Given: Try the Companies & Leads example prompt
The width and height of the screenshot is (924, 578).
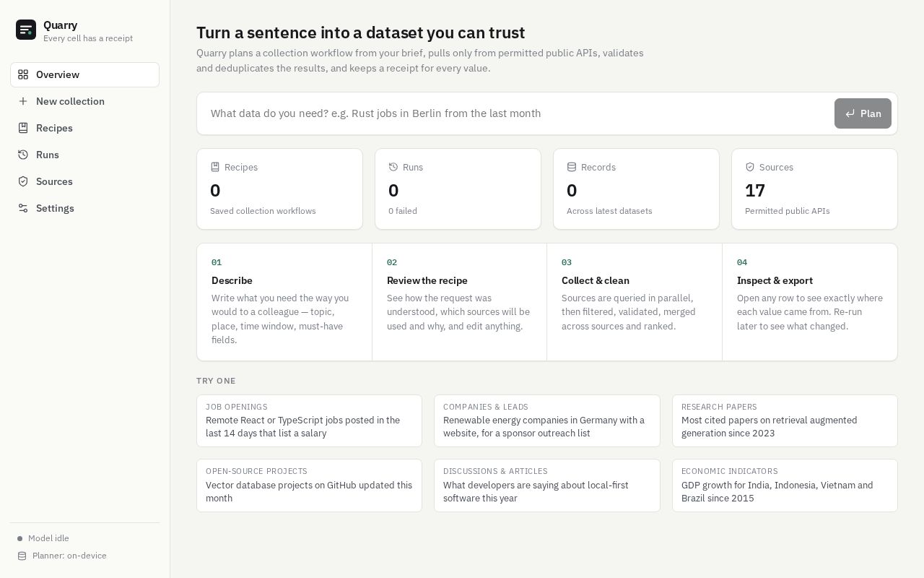Looking at the screenshot, I should click(x=546, y=420).
